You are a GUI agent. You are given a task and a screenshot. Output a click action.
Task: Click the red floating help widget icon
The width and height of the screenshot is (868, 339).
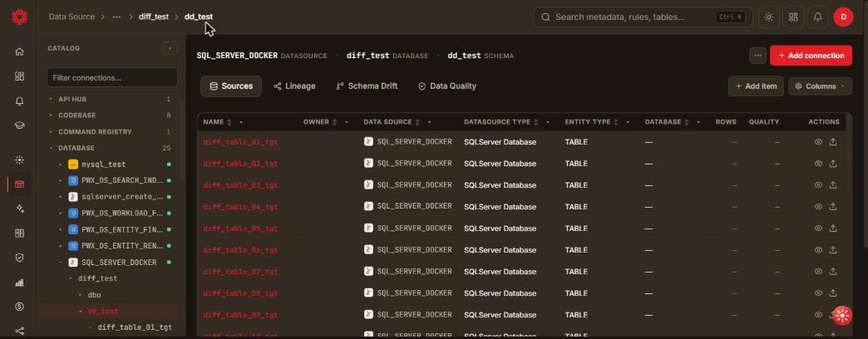click(x=842, y=315)
